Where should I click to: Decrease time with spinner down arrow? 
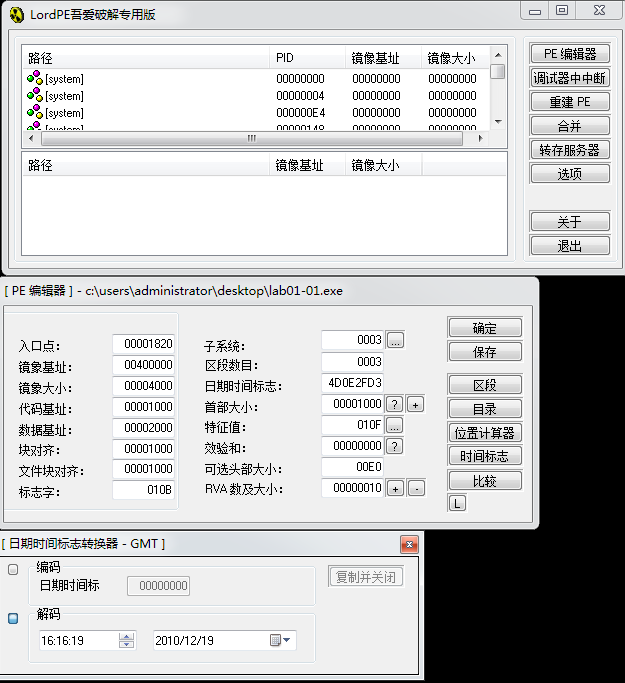[126, 644]
